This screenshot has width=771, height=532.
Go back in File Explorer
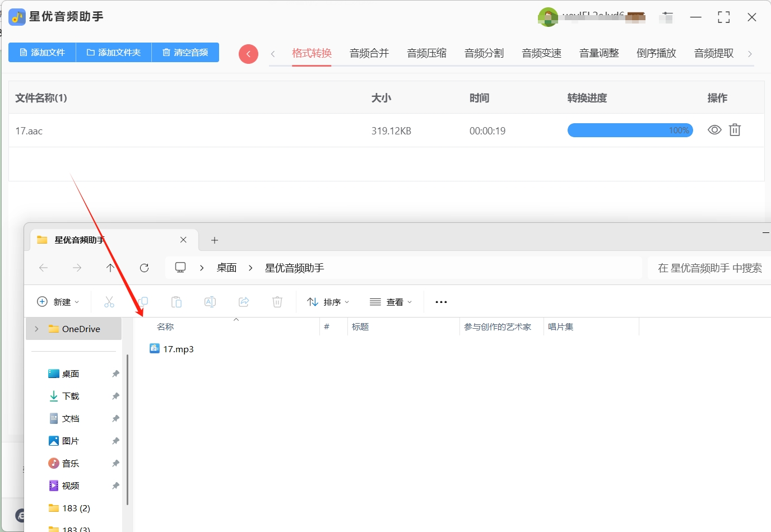tap(44, 268)
